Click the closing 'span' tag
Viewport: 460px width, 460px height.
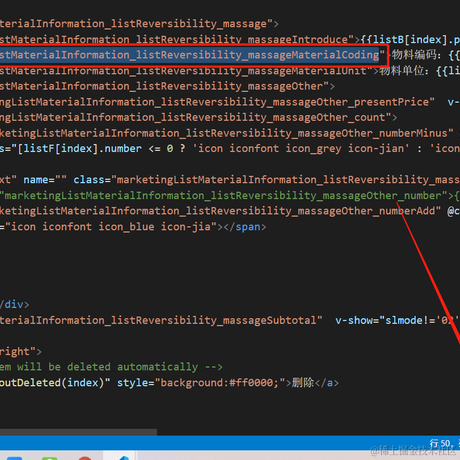(x=248, y=227)
